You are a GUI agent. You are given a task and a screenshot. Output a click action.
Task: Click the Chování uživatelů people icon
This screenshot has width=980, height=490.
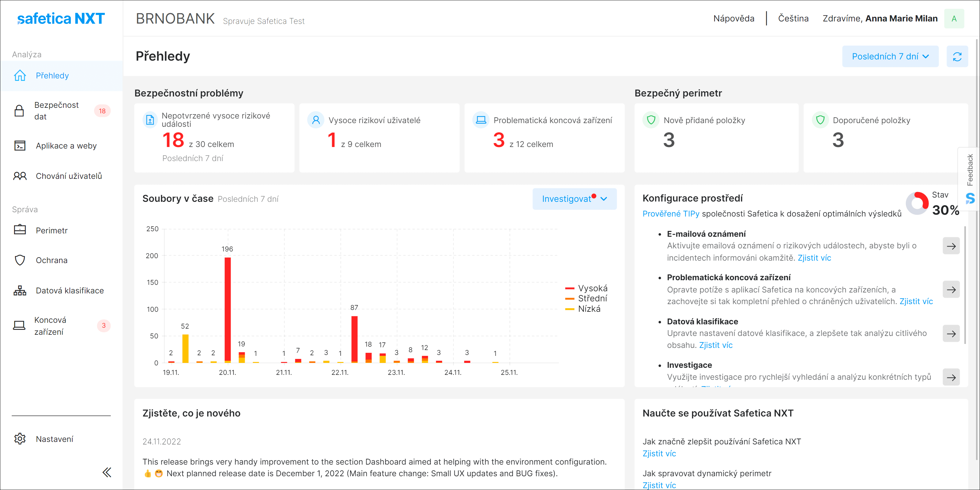(x=20, y=176)
